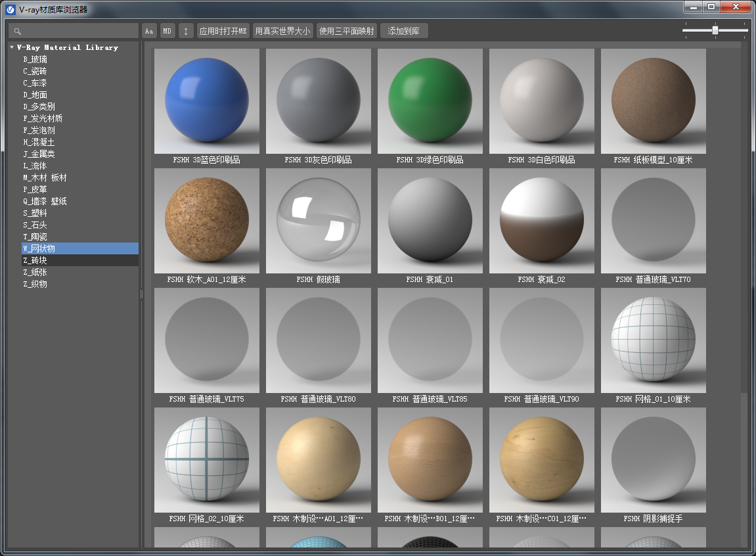Toggle the 使用三平面映射 option
Viewport: 756px width, 556px height.
click(346, 32)
